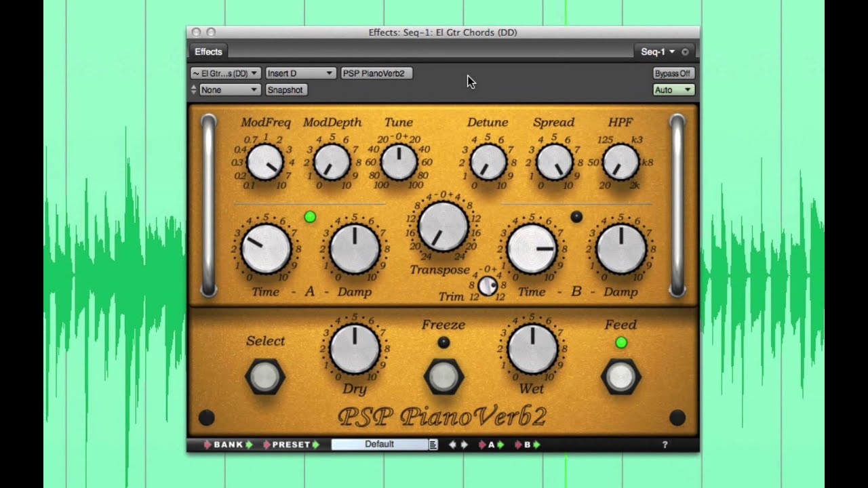The width and height of the screenshot is (868, 488).
Task: Load preset bank with green BANK arrow
Action: pyautogui.click(x=249, y=445)
